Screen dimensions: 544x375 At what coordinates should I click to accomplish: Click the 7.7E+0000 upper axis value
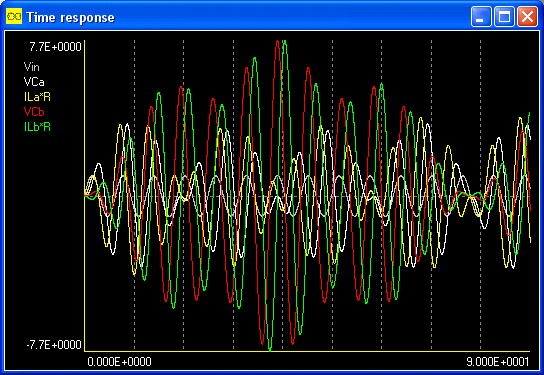pyautogui.click(x=56, y=47)
